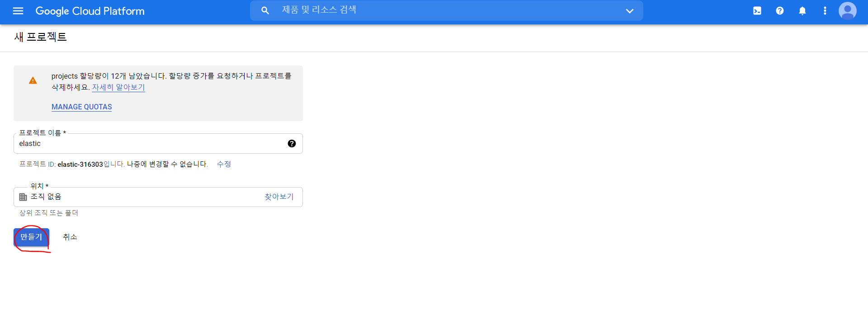Click the search magnifier icon

(x=265, y=10)
